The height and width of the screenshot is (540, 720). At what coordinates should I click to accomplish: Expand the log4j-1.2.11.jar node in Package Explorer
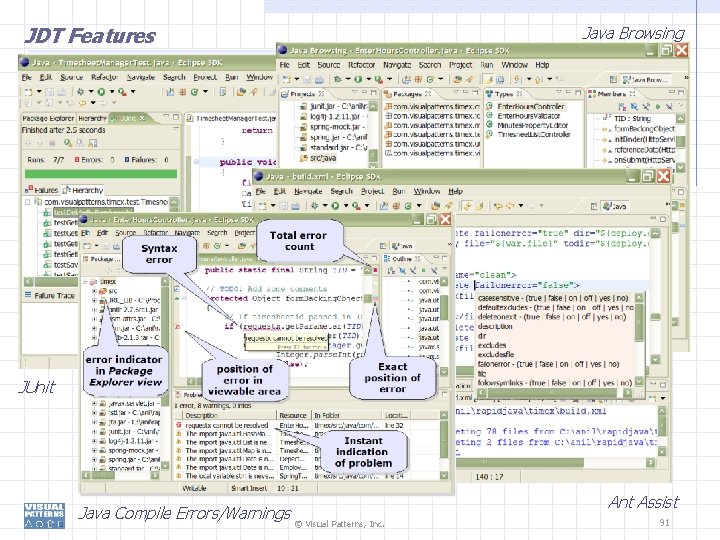94,441
